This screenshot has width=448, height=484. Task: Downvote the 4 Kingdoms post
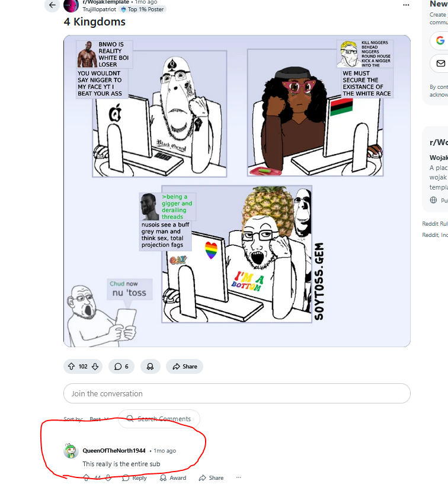click(x=95, y=366)
